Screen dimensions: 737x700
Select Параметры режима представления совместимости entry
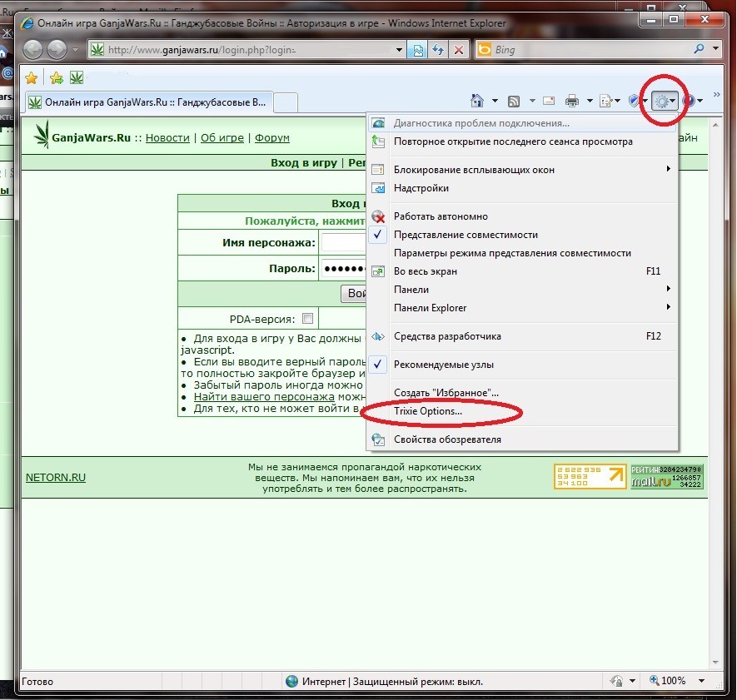click(x=521, y=253)
